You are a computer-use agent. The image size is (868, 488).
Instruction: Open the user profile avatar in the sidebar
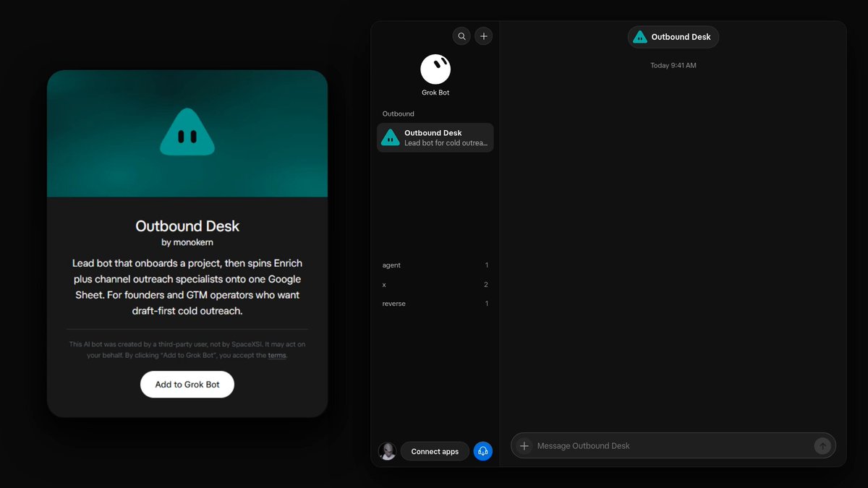click(388, 451)
